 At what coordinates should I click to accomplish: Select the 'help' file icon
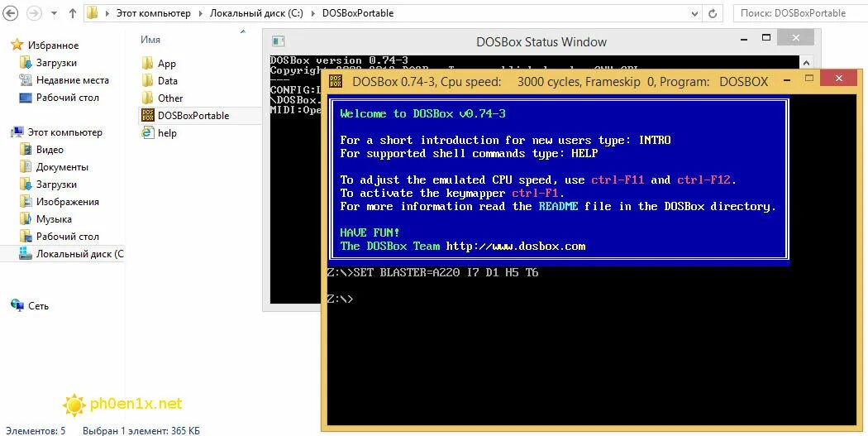pos(148,132)
